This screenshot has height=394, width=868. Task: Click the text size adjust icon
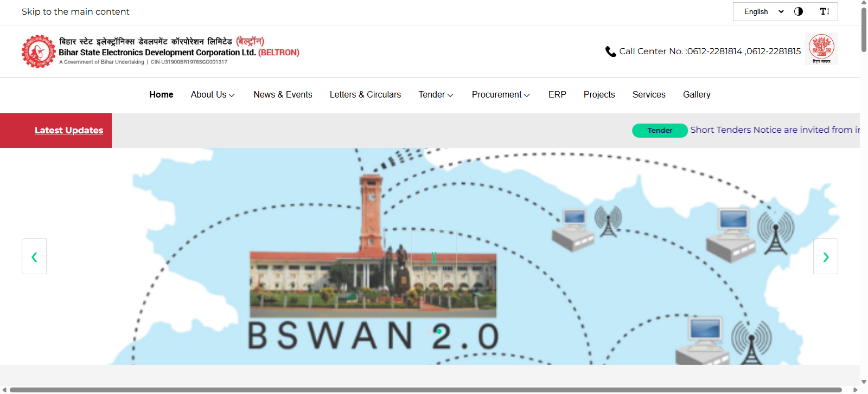pos(825,11)
